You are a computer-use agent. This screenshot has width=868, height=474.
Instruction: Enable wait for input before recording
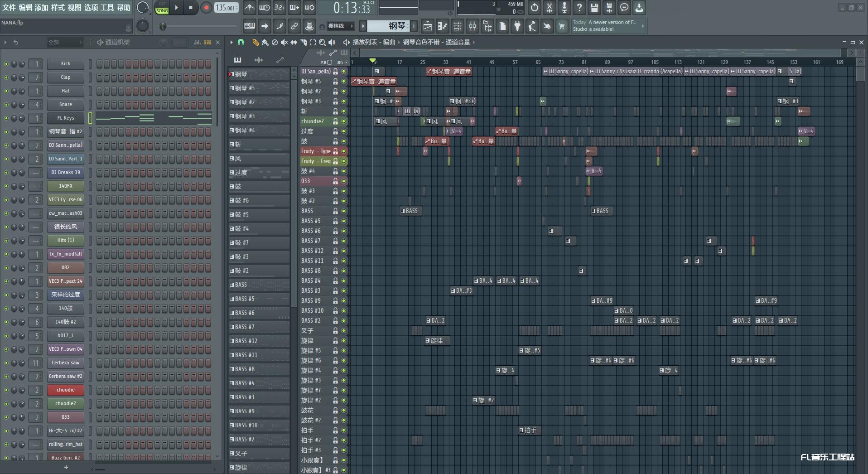coord(264,8)
